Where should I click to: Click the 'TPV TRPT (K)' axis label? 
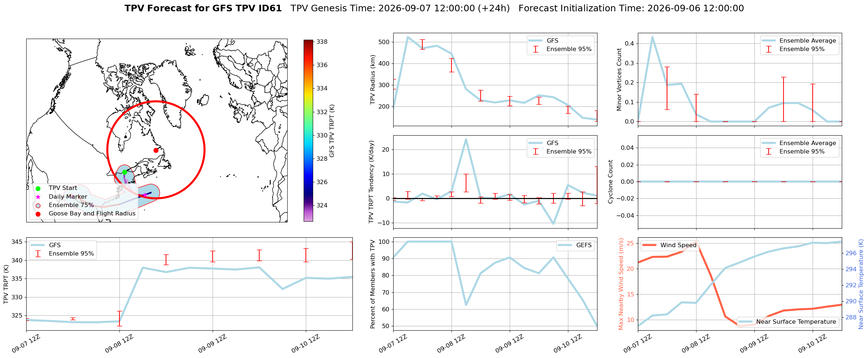[6, 284]
